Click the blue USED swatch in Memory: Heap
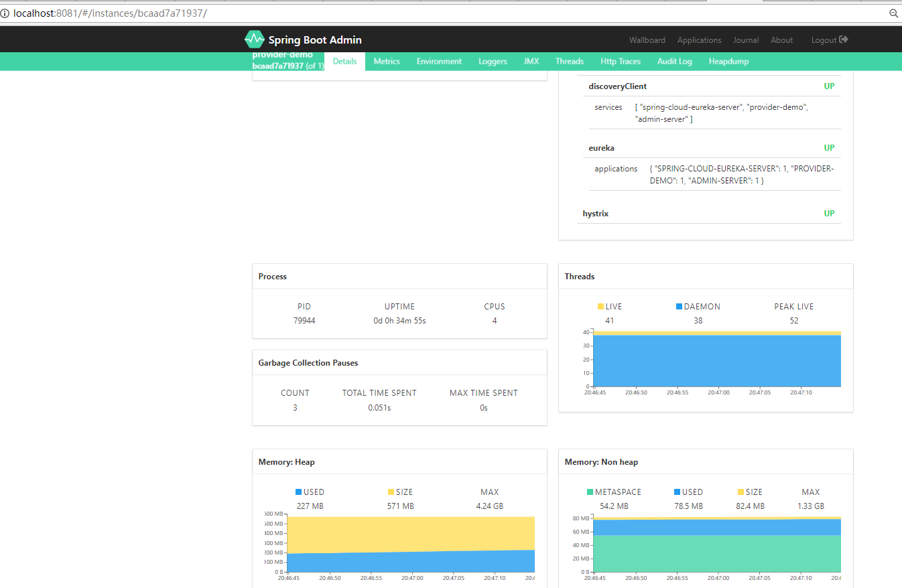Screen dimensions: 902x588 [298, 492]
